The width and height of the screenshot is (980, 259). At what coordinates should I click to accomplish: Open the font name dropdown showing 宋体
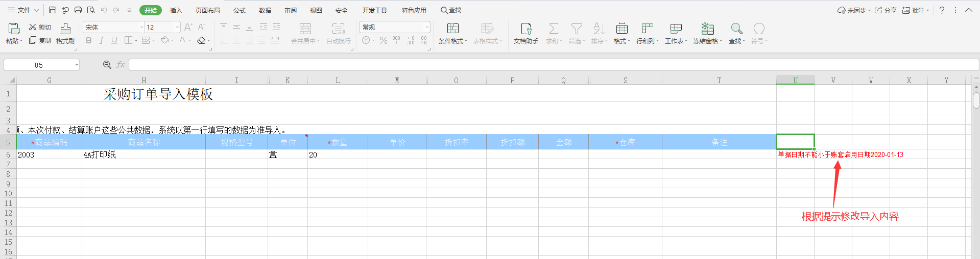pyautogui.click(x=141, y=27)
